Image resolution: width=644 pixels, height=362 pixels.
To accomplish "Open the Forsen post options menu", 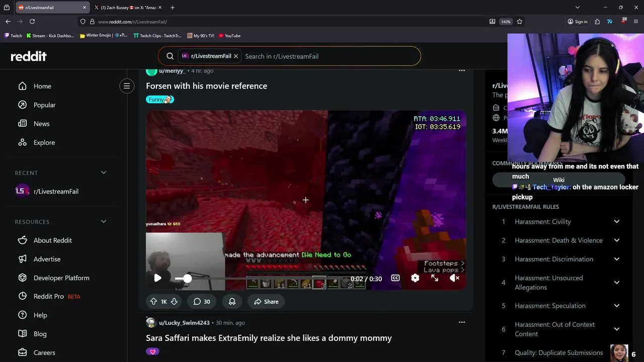I will click(x=462, y=71).
